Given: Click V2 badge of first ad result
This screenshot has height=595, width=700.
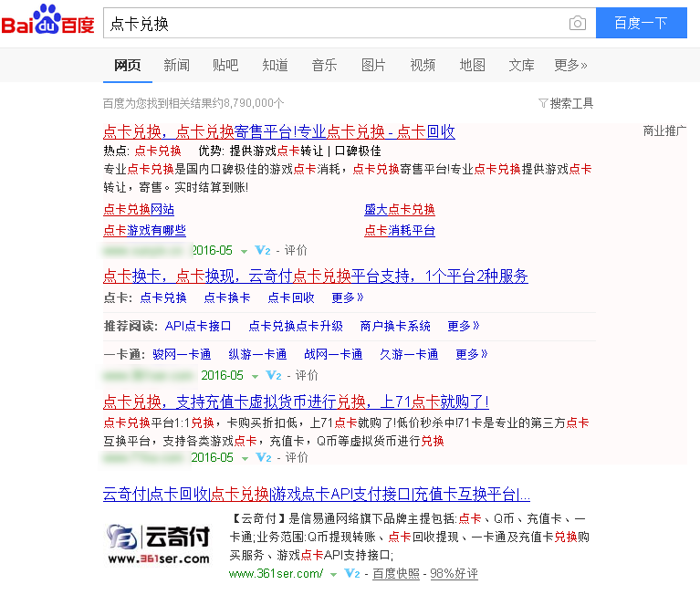Looking at the screenshot, I should pyautogui.click(x=263, y=250).
